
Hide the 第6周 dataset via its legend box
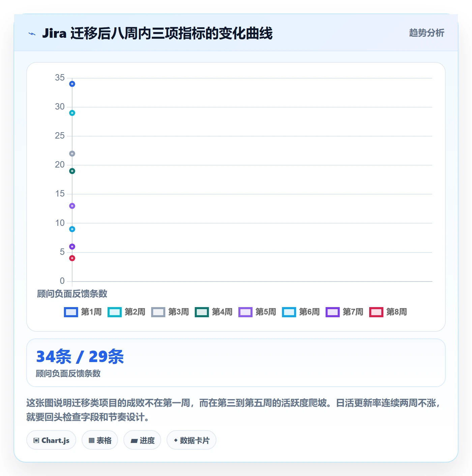289,312
